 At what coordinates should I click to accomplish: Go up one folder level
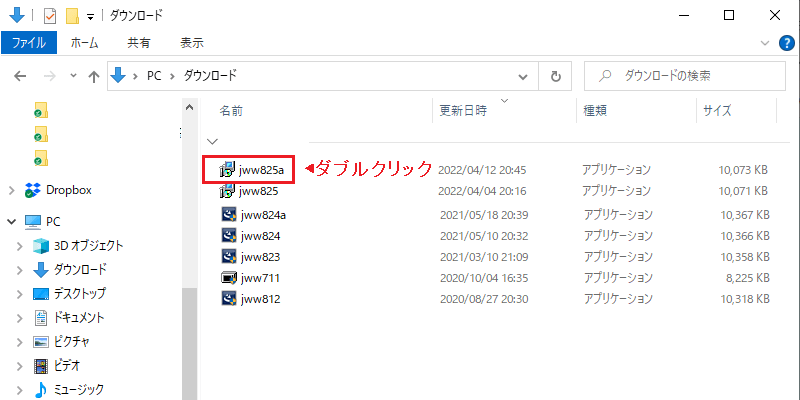tap(93, 77)
